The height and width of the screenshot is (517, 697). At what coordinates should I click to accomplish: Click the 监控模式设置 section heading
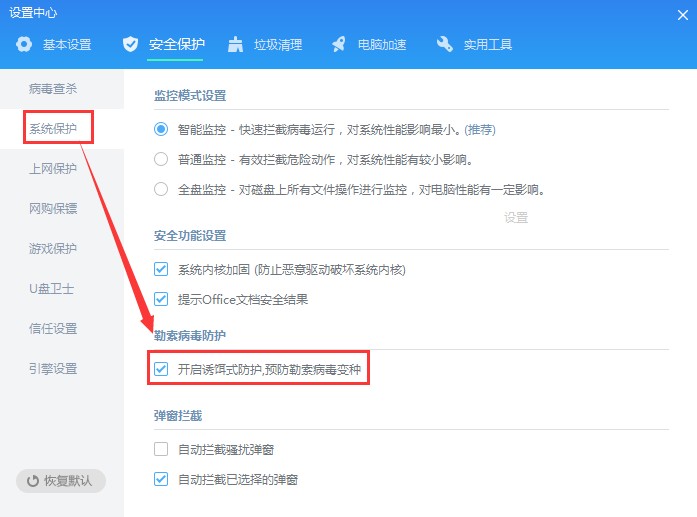point(190,96)
